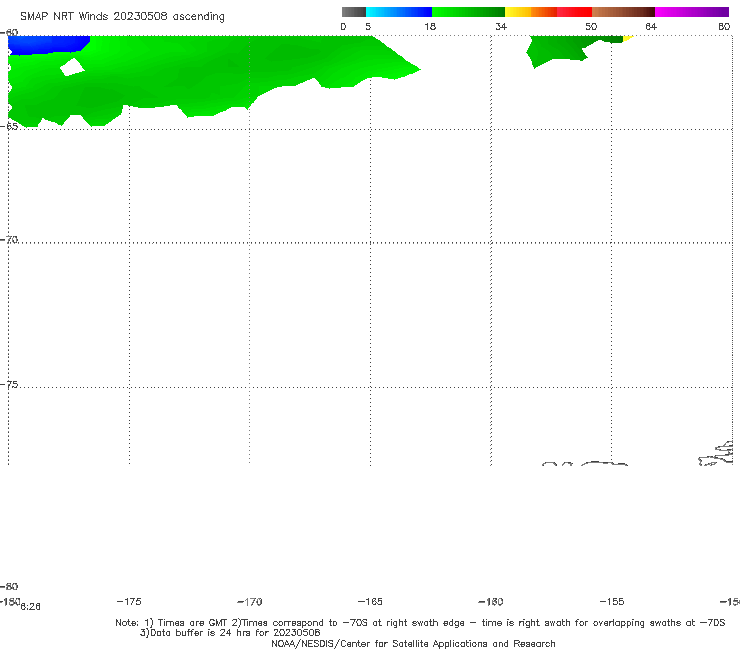Image resolution: width=740 pixels, height=650 pixels.
Task: Click the swath time label '6:26'
Action: pyautogui.click(x=30, y=607)
